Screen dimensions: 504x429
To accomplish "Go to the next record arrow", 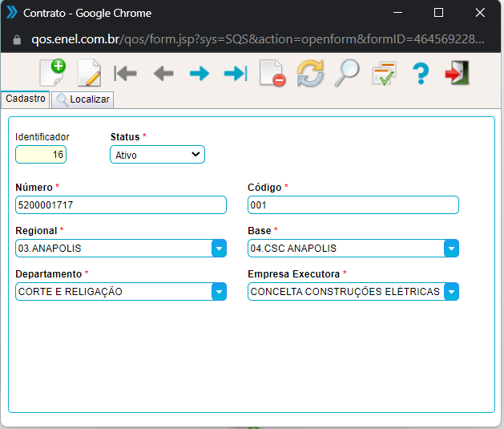I will (x=199, y=74).
